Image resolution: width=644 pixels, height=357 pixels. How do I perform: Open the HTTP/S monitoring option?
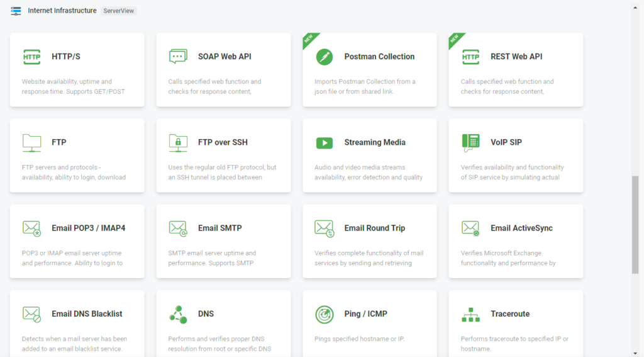(65, 57)
